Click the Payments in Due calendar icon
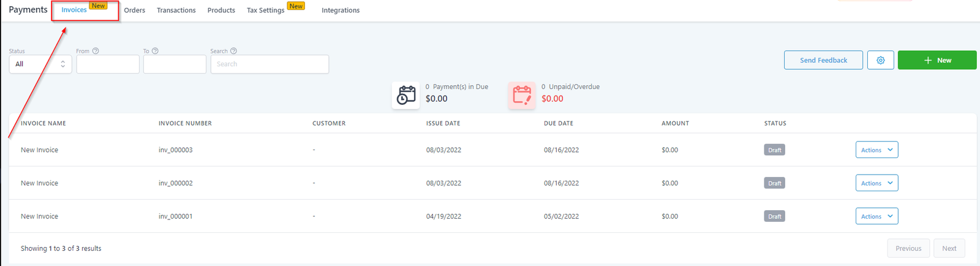The height and width of the screenshot is (266, 980). [405, 96]
